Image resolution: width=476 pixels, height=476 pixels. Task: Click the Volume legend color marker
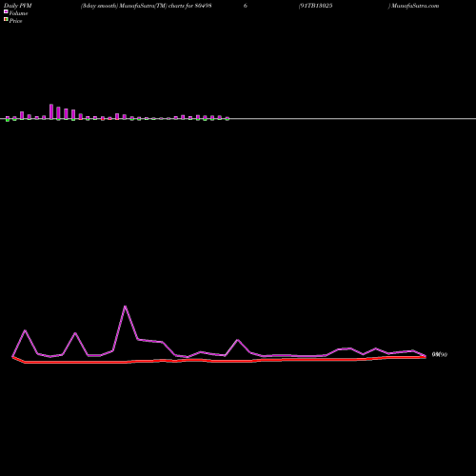click(x=6, y=11)
